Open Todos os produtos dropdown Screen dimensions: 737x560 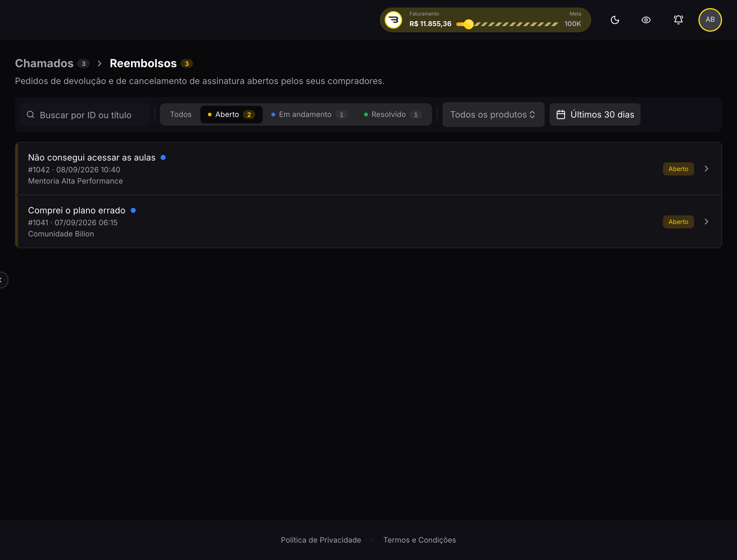pos(493,114)
